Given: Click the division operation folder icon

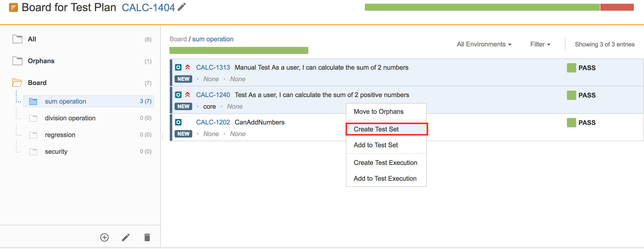Looking at the screenshot, I should point(33,118).
